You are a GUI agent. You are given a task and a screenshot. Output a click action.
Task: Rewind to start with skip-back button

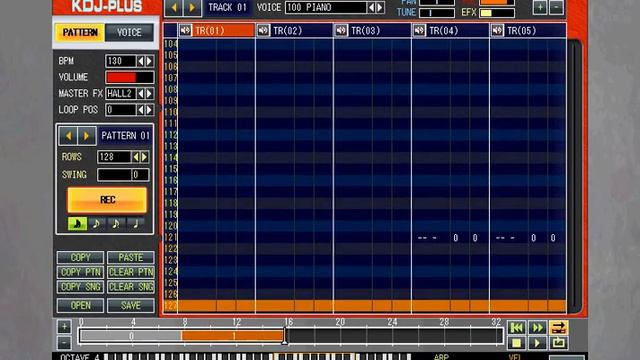click(x=516, y=327)
